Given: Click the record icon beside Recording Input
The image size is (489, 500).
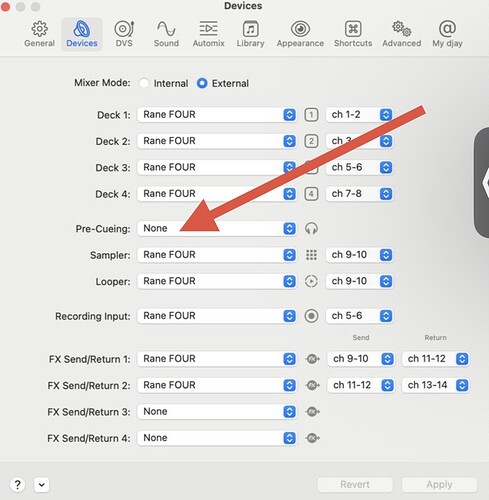Looking at the screenshot, I should tap(311, 316).
